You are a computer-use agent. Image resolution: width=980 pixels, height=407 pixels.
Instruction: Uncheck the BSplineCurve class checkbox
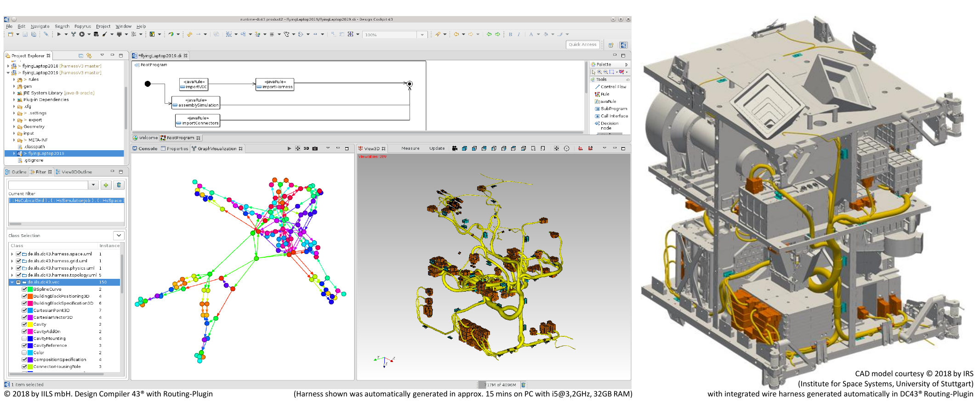[24, 289]
